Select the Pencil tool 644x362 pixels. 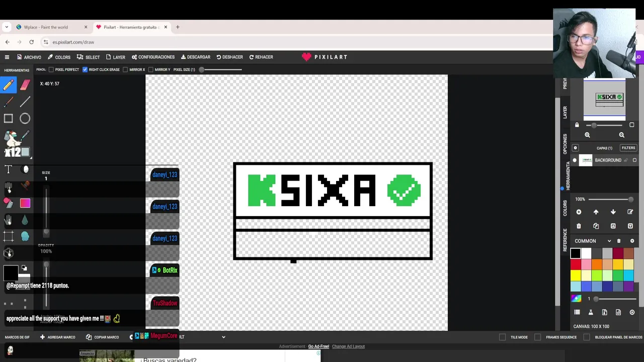coord(9,85)
